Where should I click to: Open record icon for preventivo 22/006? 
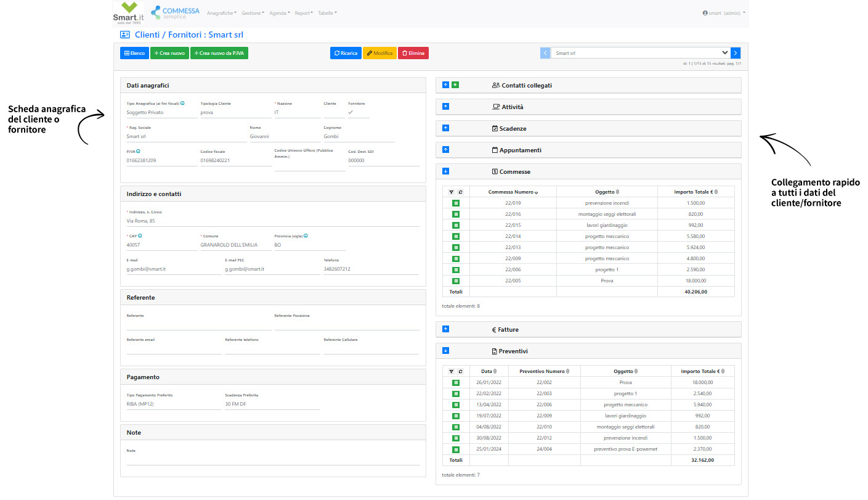pyautogui.click(x=456, y=404)
